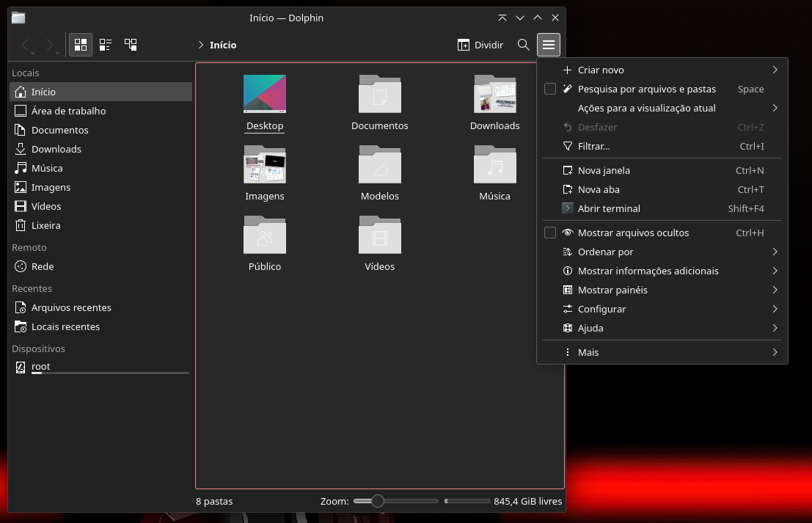Go to Downloads in Locais sidebar
812x523 pixels.
coord(56,149)
